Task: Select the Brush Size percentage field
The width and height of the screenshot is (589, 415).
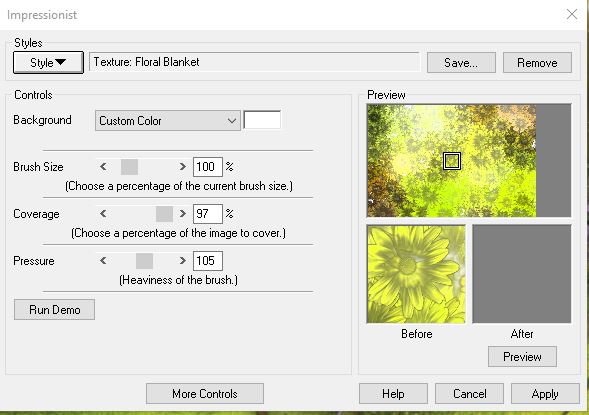Action: 208,167
